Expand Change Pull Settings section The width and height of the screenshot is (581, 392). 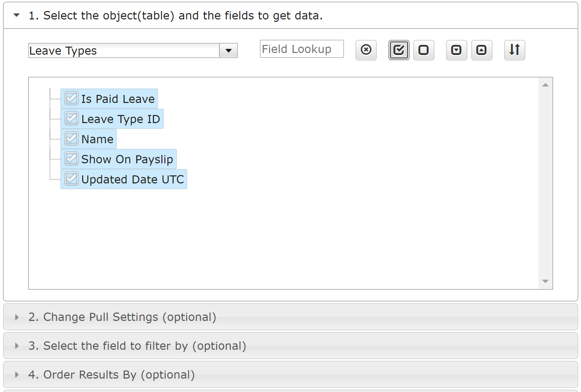[x=290, y=317]
